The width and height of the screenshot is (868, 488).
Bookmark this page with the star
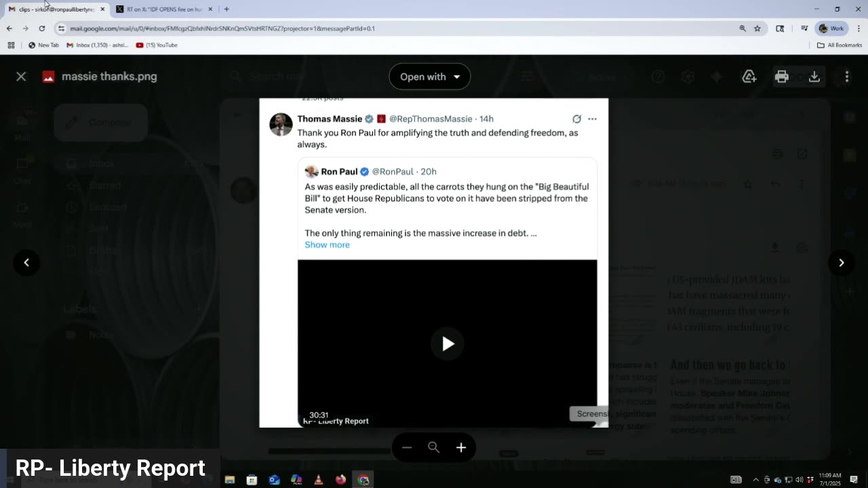pyautogui.click(x=757, y=28)
